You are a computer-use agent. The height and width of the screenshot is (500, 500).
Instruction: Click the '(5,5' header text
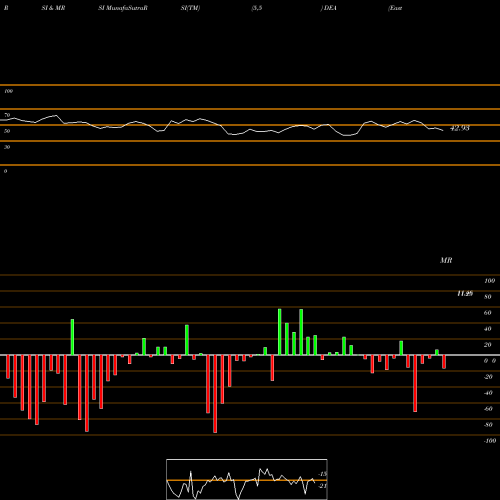(257, 8)
